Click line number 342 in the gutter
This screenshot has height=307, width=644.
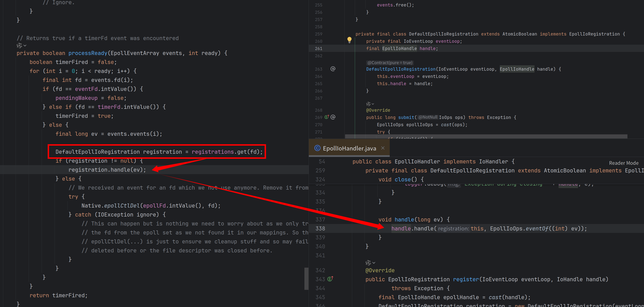pos(320,271)
